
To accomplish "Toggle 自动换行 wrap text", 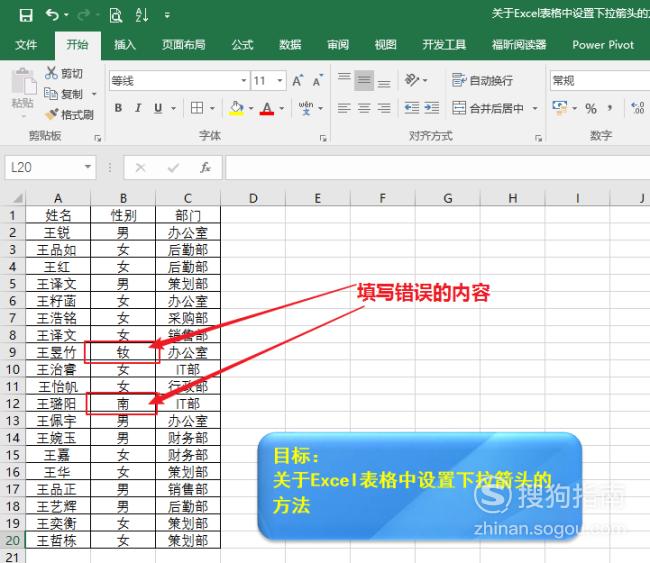I will (482, 80).
